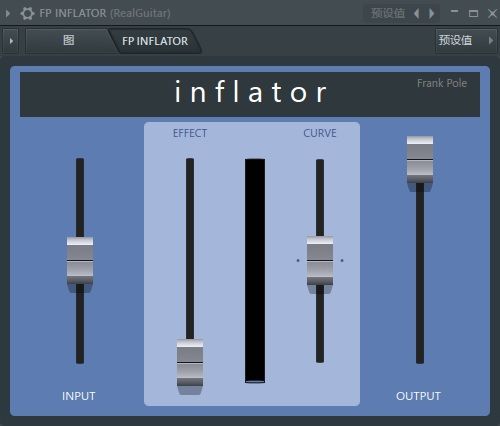Expand the plugin menu arrow in the title bar

click(8, 13)
